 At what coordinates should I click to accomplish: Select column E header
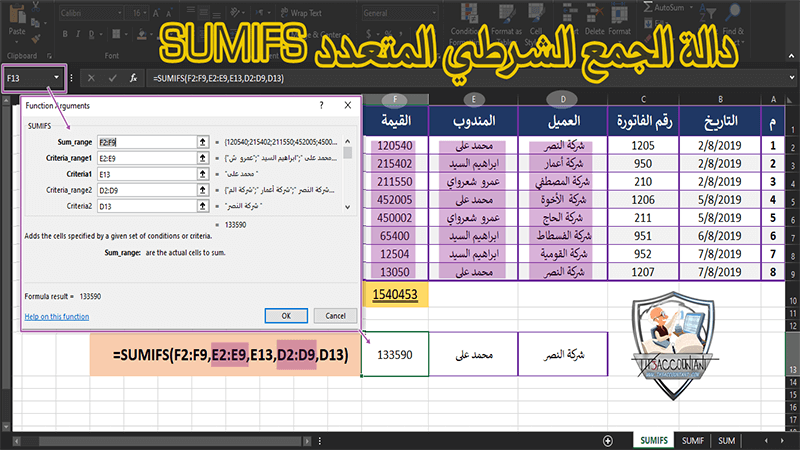pyautogui.click(x=473, y=99)
